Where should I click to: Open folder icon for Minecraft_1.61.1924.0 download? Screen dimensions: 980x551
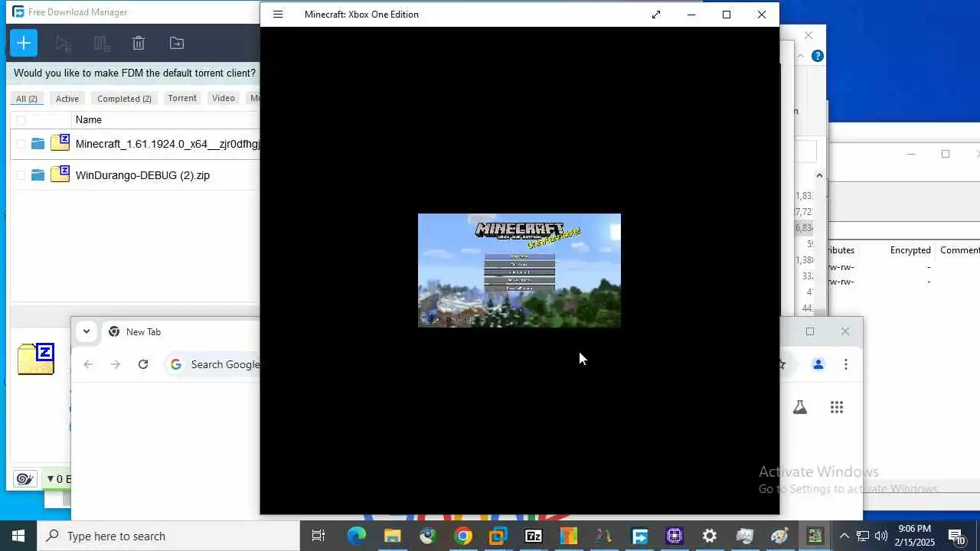coord(38,144)
